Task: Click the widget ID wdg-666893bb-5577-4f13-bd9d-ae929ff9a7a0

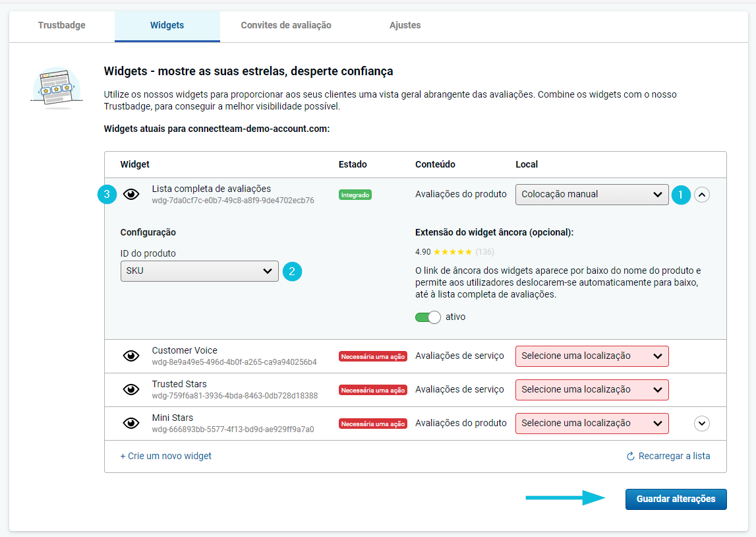Action: click(233, 429)
